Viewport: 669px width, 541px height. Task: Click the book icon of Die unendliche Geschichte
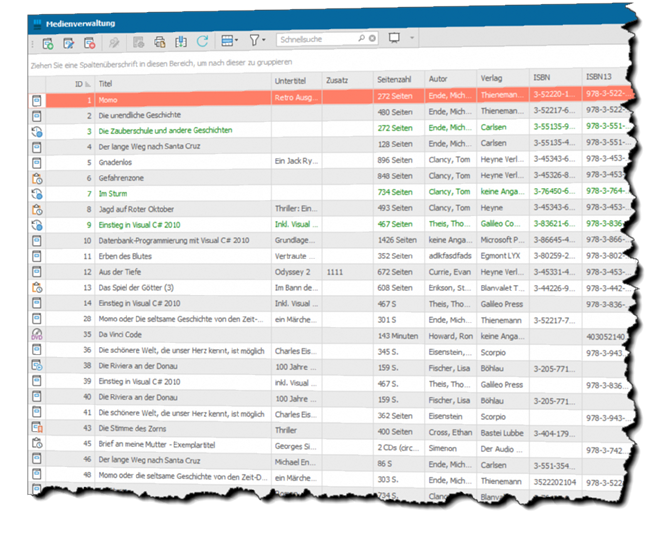(x=37, y=116)
